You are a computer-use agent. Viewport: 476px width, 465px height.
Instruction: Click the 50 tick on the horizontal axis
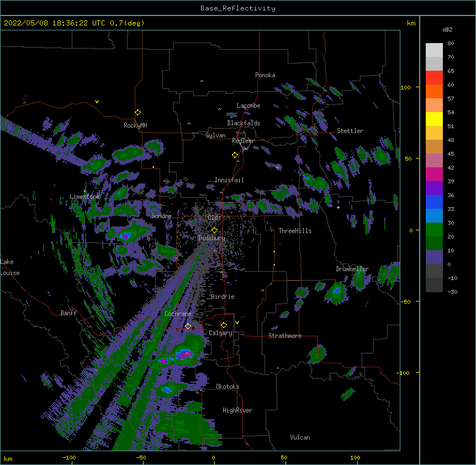point(284,457)
